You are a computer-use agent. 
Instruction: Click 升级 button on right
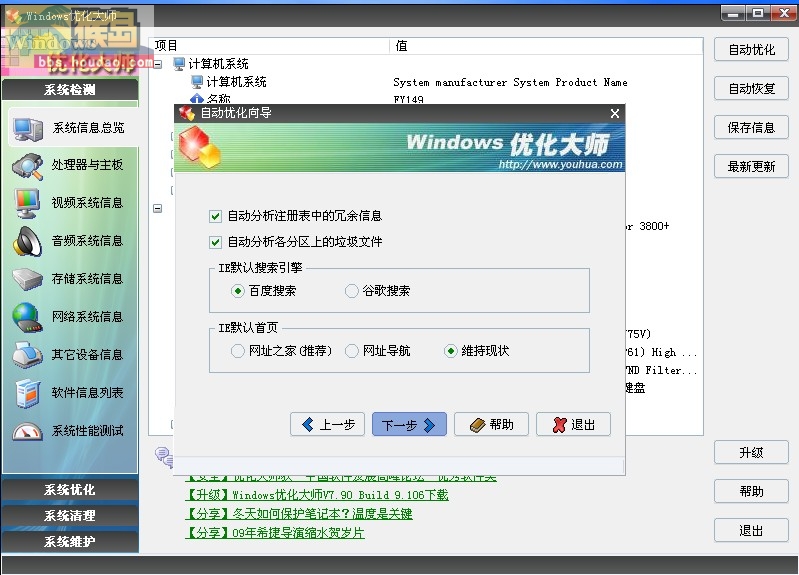752,453
